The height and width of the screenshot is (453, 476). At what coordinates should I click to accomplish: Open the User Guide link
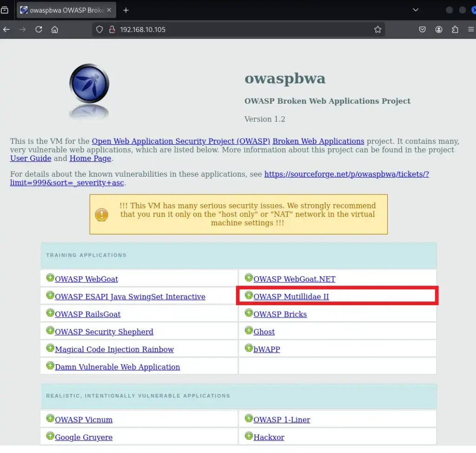(31, 158)
